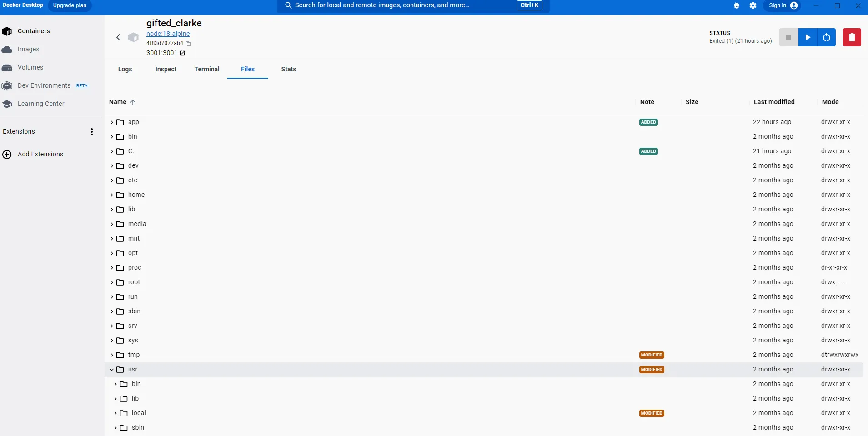
Task: Click the Add Extensions plus icon
Action: [x=7, y=155]
